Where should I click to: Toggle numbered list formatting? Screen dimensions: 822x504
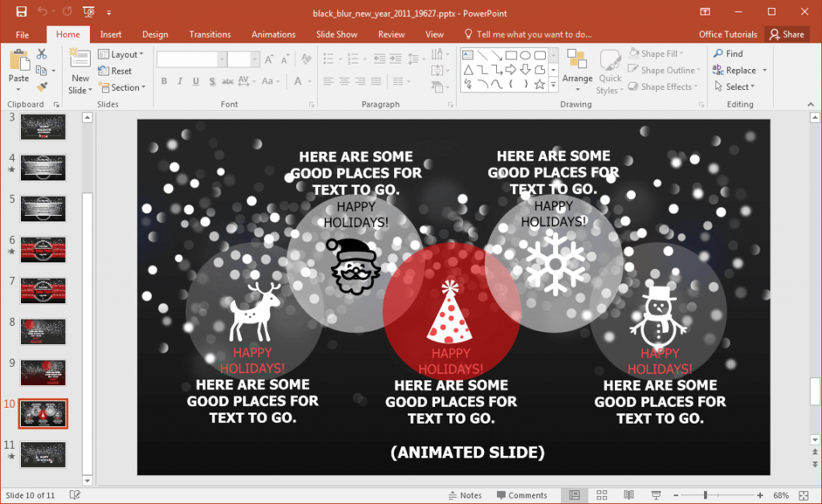[353, 57]
